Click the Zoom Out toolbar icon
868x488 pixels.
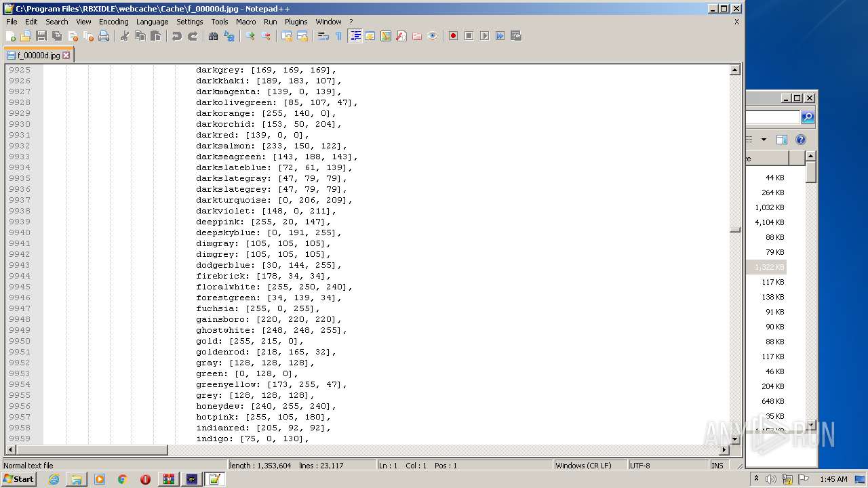266,36
